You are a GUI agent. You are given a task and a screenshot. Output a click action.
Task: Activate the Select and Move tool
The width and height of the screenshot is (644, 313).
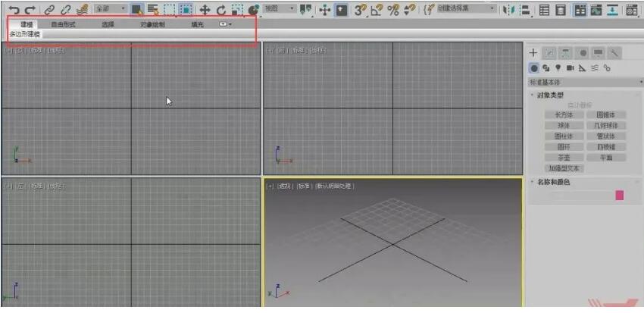[x=205, y=10]
